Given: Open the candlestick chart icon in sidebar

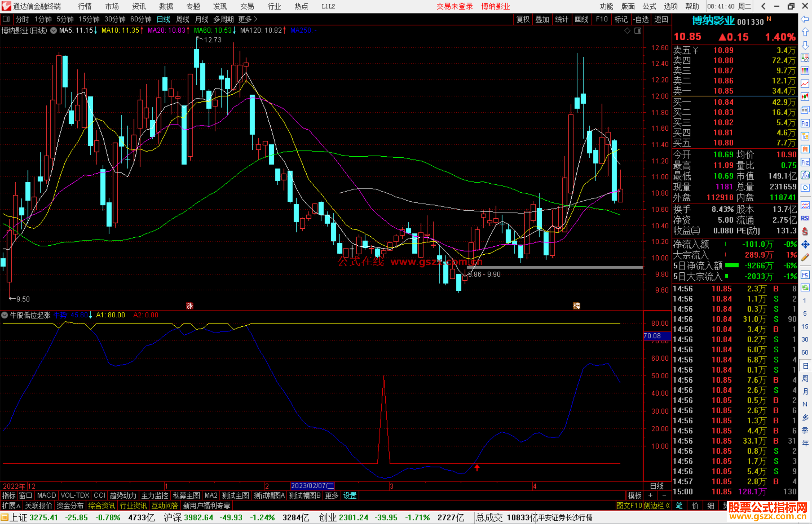Looking at the screenshot, I should click(x=805, y=97).
